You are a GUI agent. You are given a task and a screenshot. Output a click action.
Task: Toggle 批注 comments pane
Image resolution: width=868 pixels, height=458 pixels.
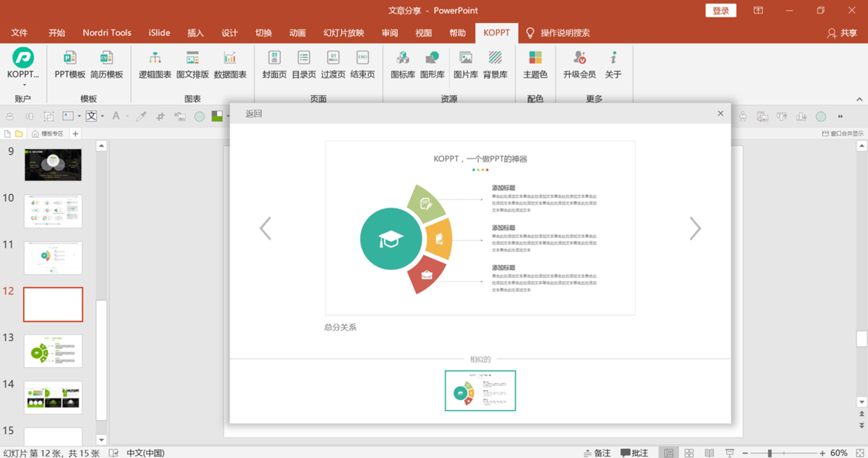(634, 452)
